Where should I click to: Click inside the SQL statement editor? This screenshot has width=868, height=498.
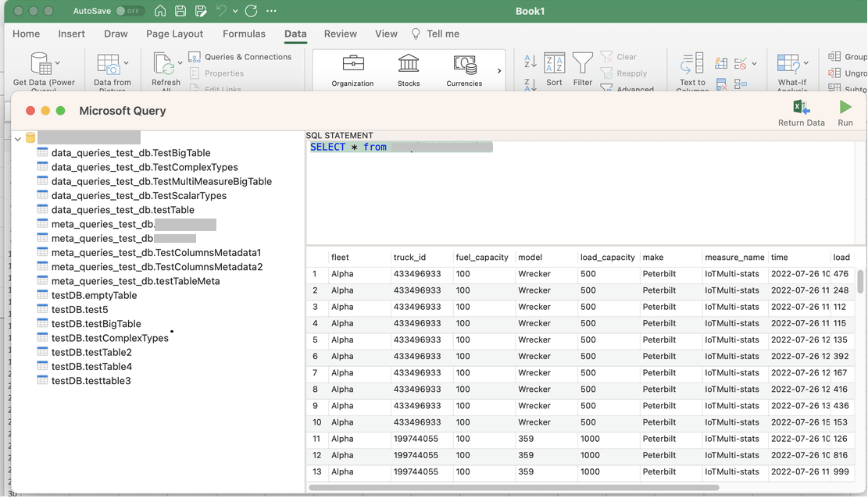point(581,193)
